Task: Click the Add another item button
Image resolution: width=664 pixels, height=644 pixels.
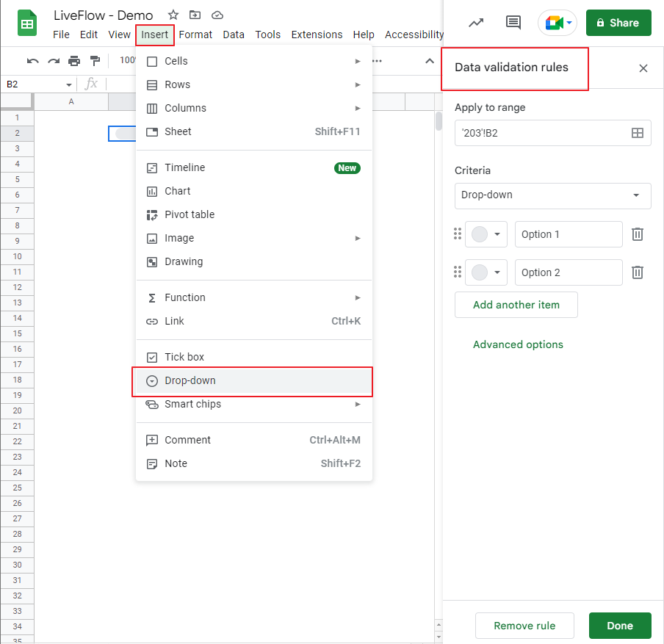Action: pyautogui.click(x=516, y=305)
